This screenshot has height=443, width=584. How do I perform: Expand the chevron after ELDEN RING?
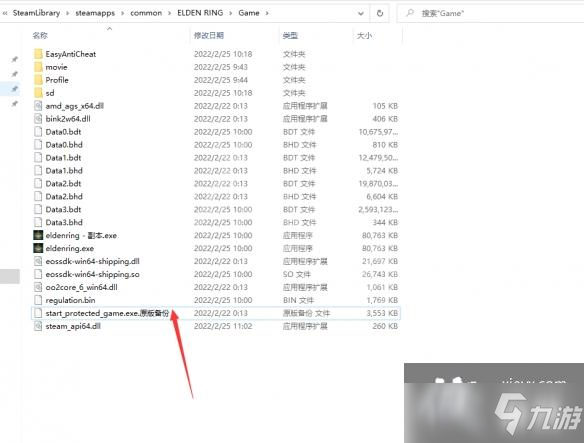(231, 13)
